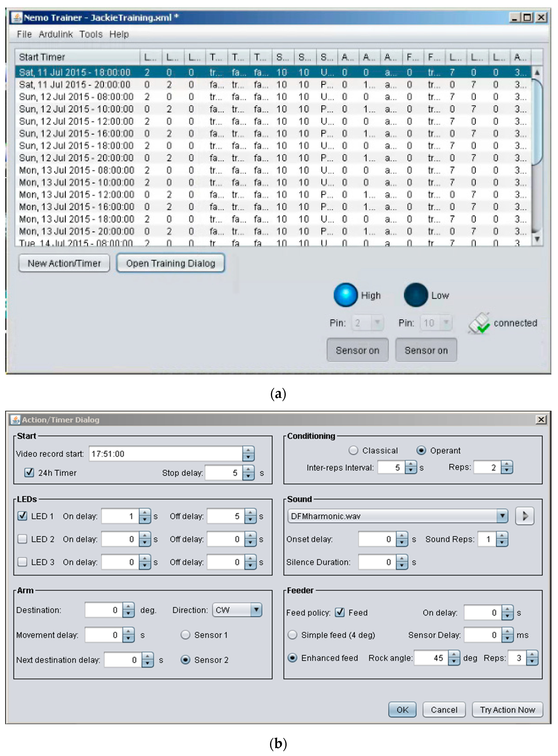Viewport: 558px width, 756px height.
Task: Click Open Training Dialog button
Action: pos(171,263)
